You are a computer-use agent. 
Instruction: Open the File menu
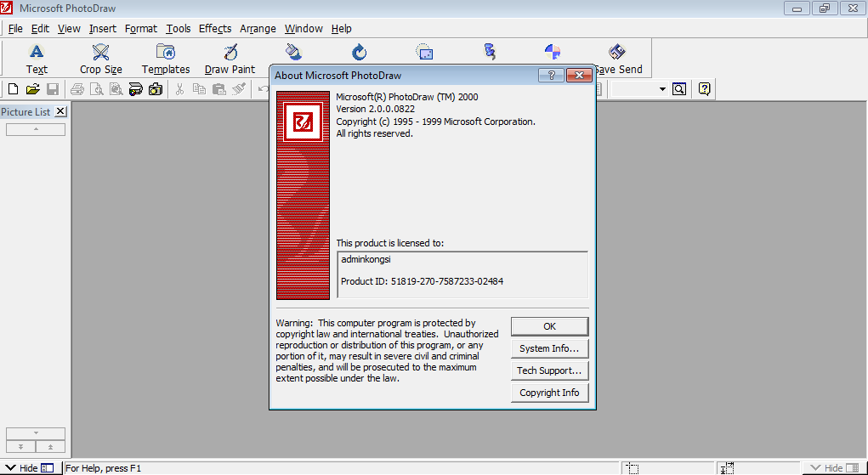[x=15, y=29]
